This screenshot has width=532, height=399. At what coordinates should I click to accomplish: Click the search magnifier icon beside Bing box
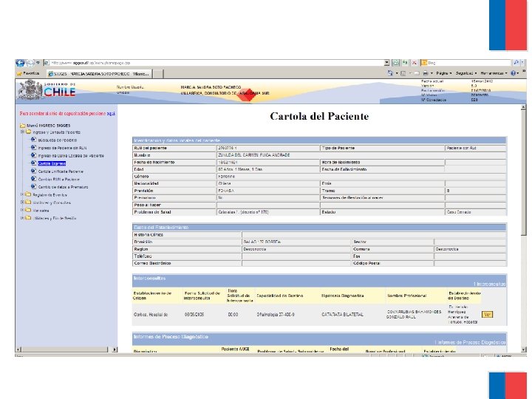516,63
